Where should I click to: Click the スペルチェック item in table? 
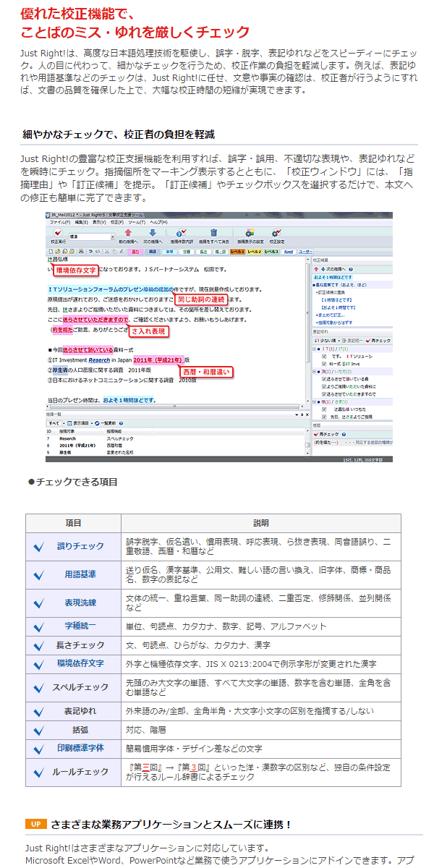tap(80, 687)
